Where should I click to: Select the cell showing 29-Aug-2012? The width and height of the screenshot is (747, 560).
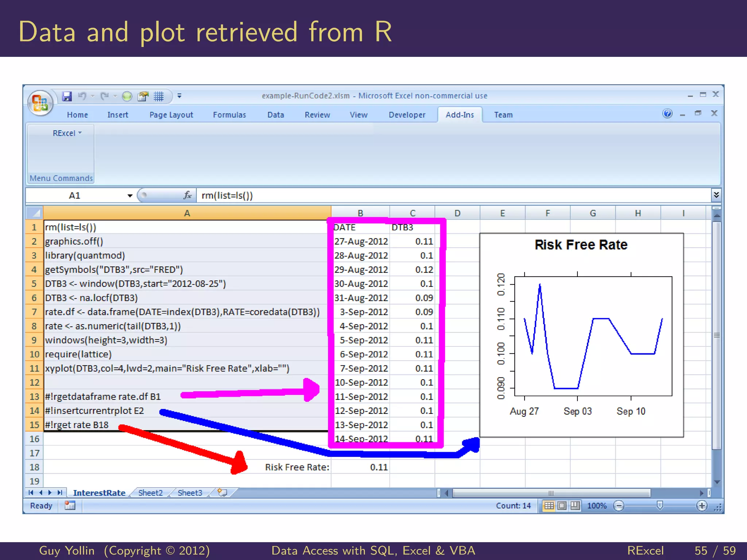pos(361,270)
